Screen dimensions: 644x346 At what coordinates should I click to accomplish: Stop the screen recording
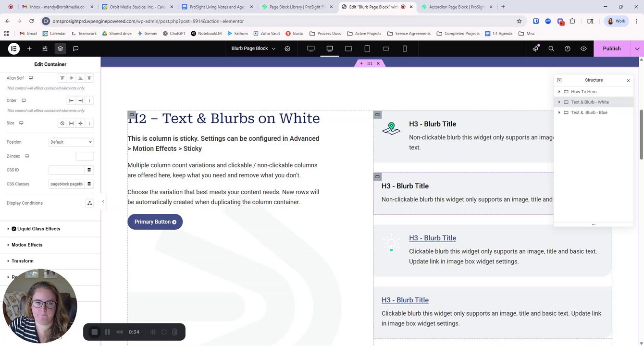95,332
